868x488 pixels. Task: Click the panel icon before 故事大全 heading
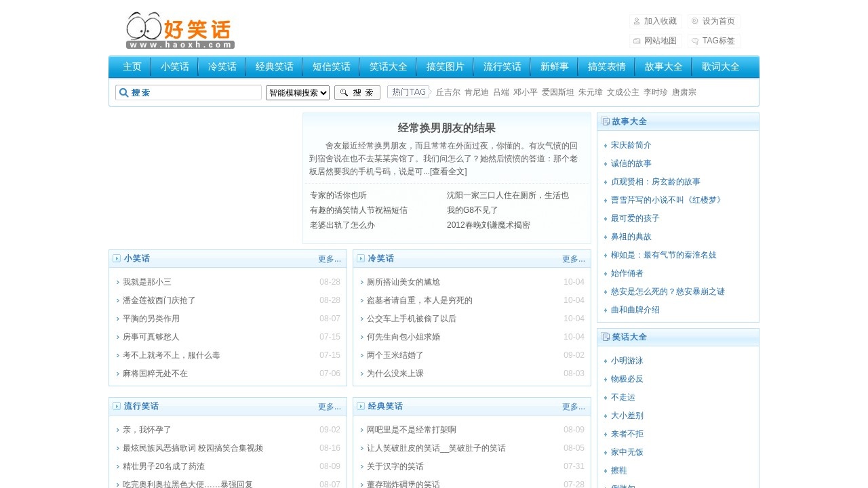tap(605, 121)
